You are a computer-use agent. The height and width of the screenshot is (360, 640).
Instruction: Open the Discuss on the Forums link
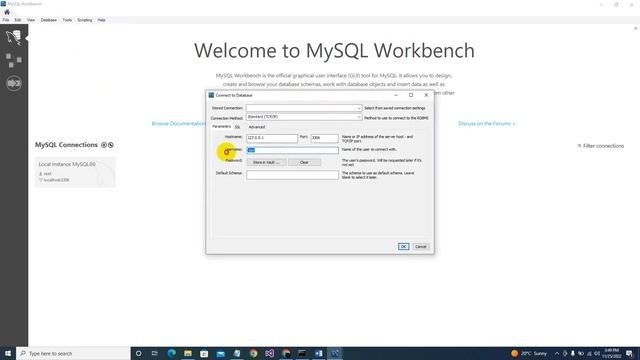[487, 123]
